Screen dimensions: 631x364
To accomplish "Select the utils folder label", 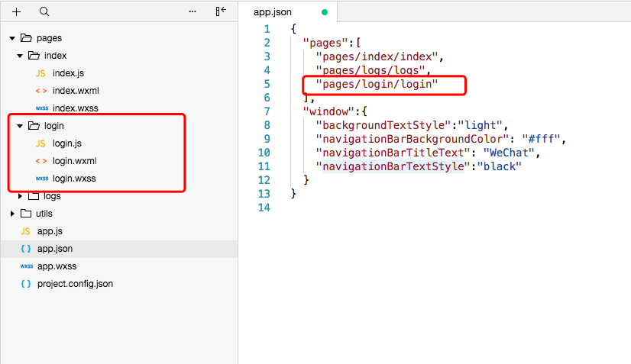I will (44, 214).
